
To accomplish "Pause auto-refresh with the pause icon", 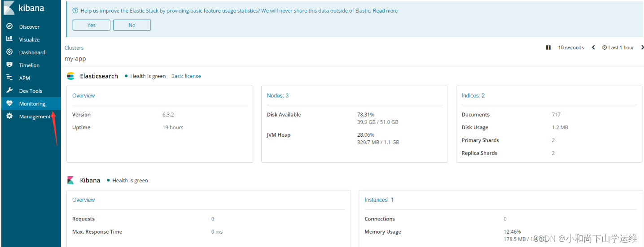I will (x=548, y=48).
